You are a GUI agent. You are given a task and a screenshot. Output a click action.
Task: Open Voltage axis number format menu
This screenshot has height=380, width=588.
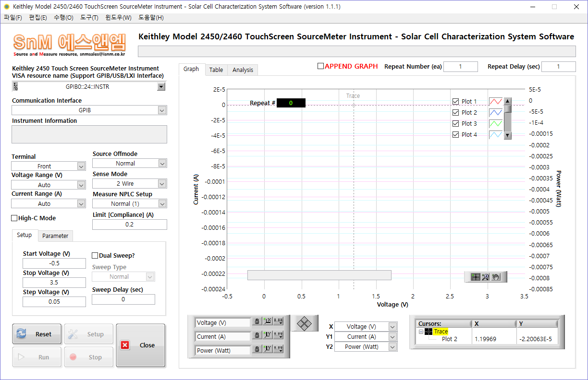coord(278,321)
